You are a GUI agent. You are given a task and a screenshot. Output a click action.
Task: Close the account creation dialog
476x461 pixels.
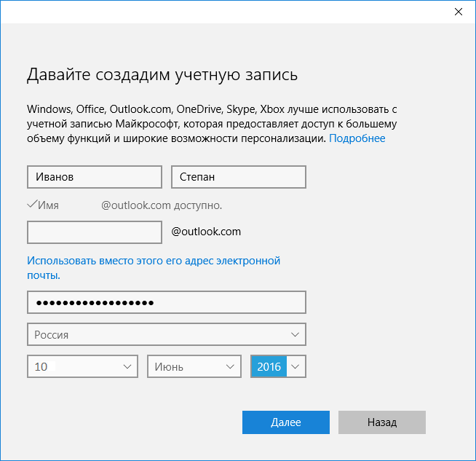458,12
